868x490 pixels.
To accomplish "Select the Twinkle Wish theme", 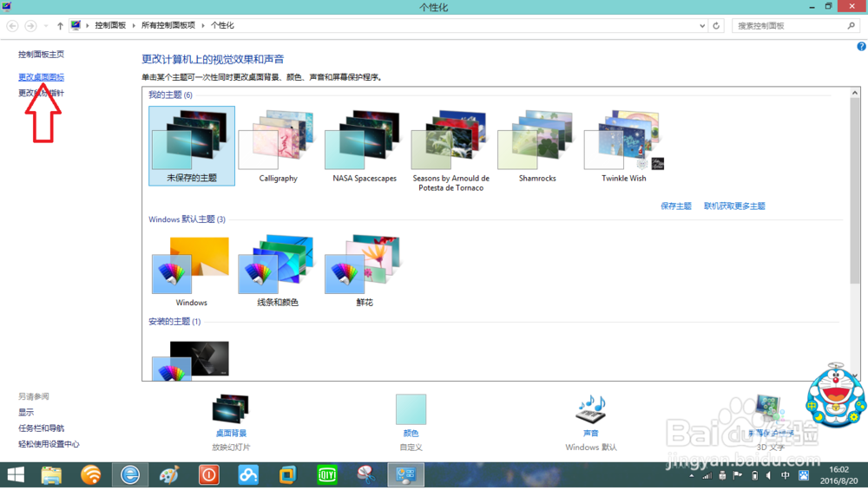I will tap(623, 146).
